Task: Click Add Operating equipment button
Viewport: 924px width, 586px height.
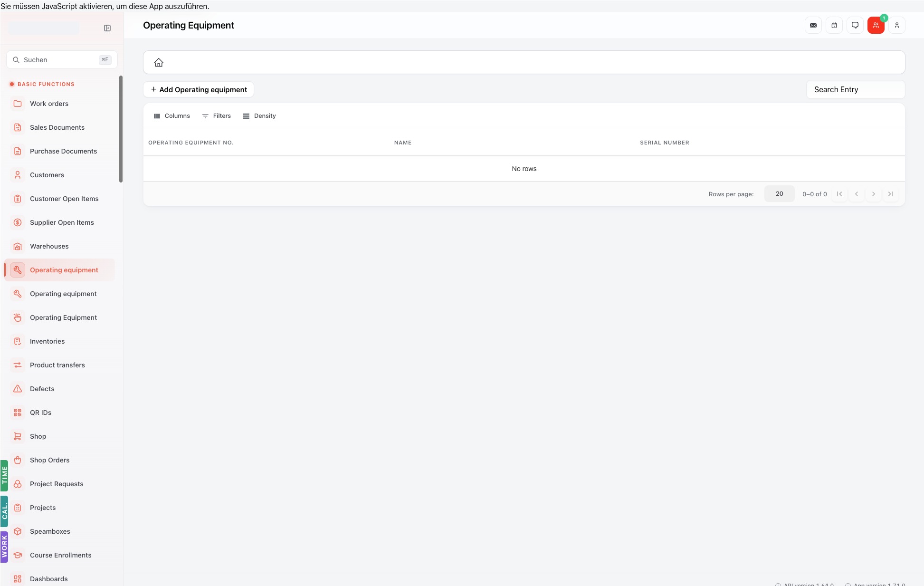Action: 199,89
